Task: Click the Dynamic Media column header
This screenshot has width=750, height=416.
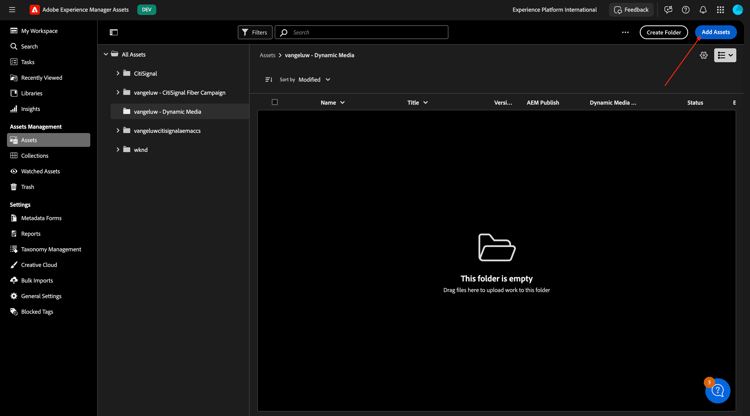Action: pos(613,103)
